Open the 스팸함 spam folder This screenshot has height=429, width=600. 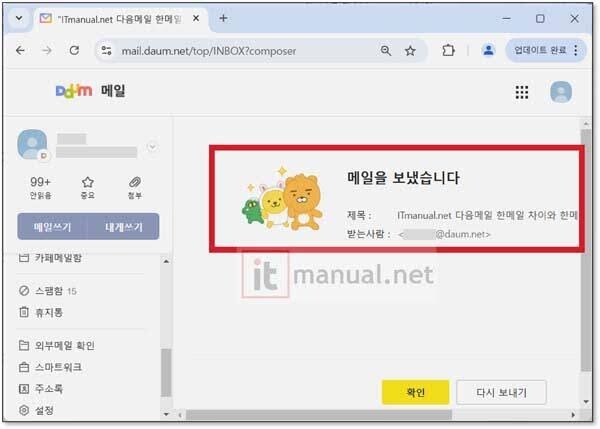tap(48, 291)
